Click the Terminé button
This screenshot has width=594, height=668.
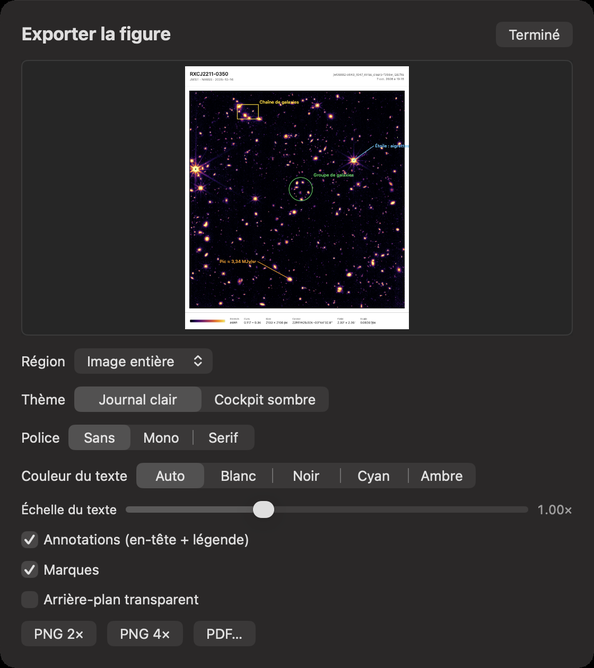coord(534,35)
